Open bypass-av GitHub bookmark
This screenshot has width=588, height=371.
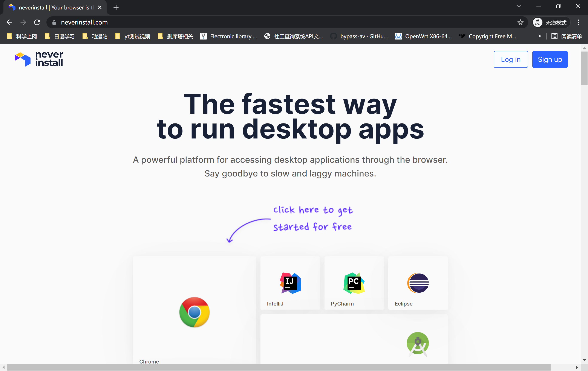[359, 36]
